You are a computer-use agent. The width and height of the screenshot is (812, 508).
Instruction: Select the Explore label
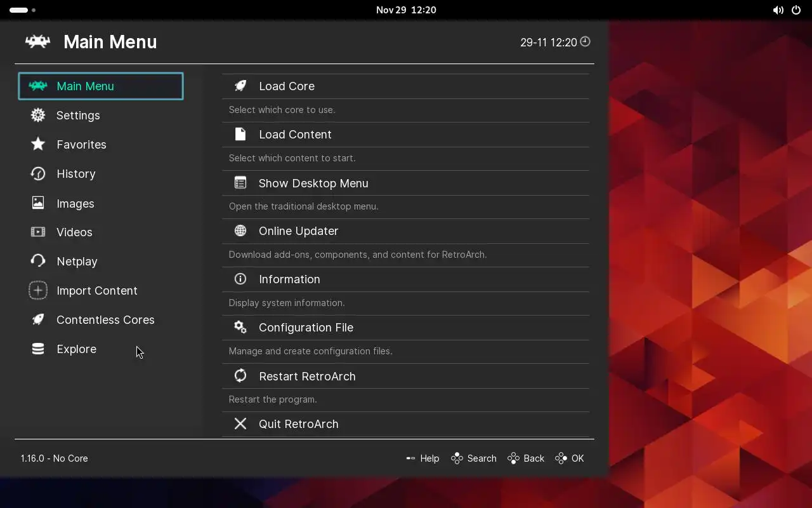pyautogui.click(x=76, y=349)
